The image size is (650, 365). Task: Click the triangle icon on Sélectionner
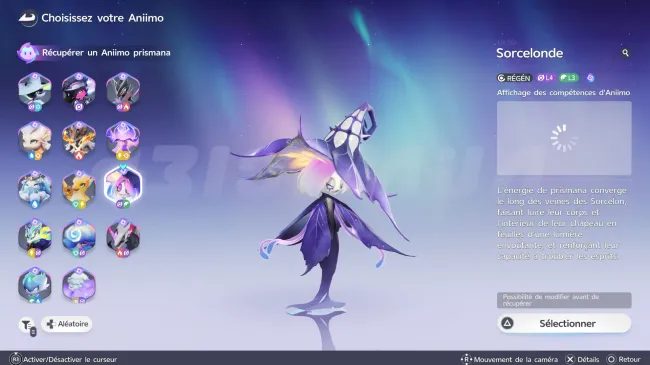507,324
